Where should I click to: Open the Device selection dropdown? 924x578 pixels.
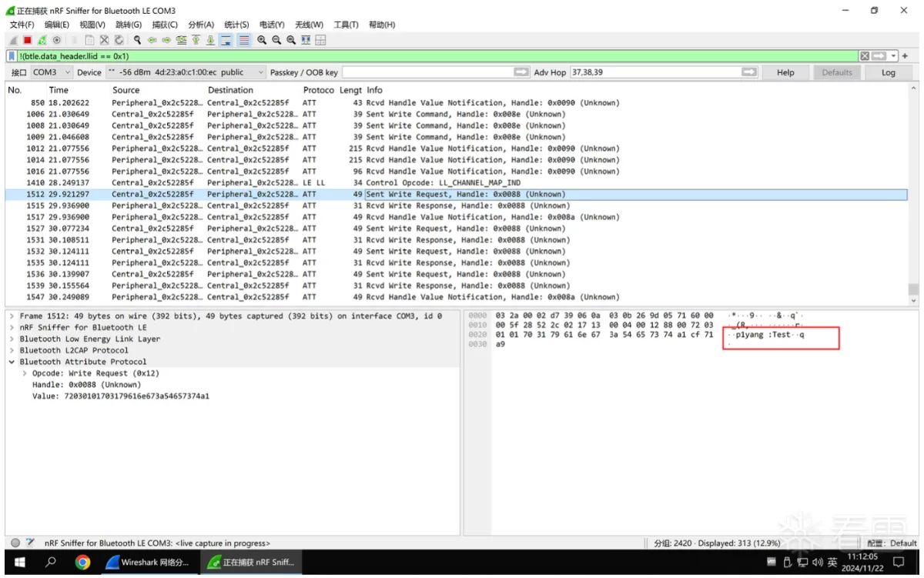pos(186,72)
